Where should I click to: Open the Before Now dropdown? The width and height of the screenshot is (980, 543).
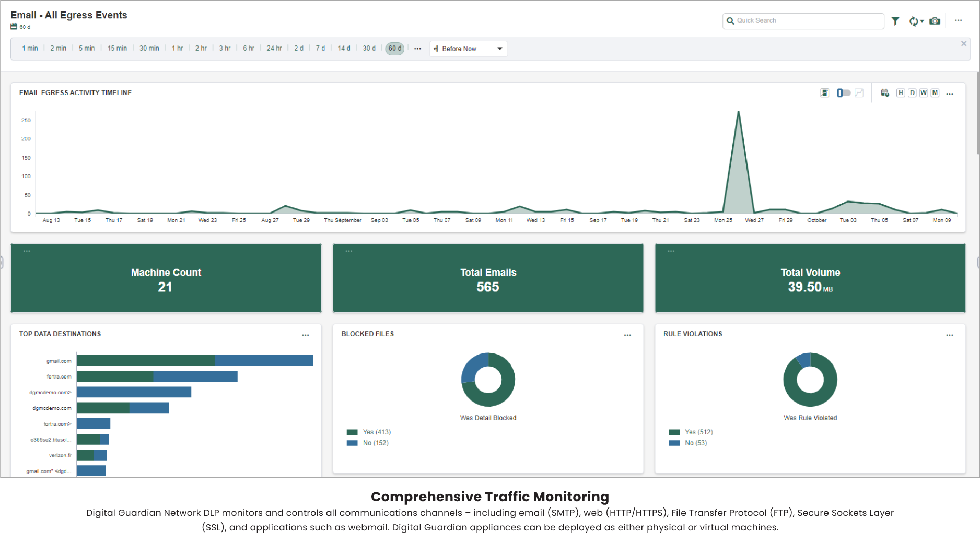point(469,49)
